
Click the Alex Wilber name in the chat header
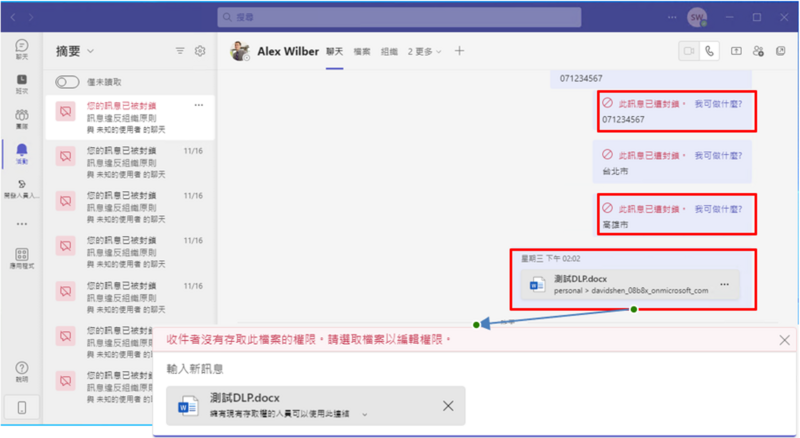coord(288,51)
